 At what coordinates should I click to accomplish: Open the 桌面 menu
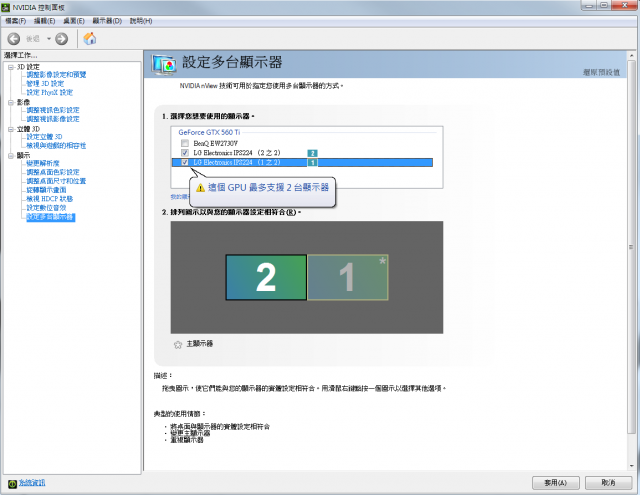point(73,21)
